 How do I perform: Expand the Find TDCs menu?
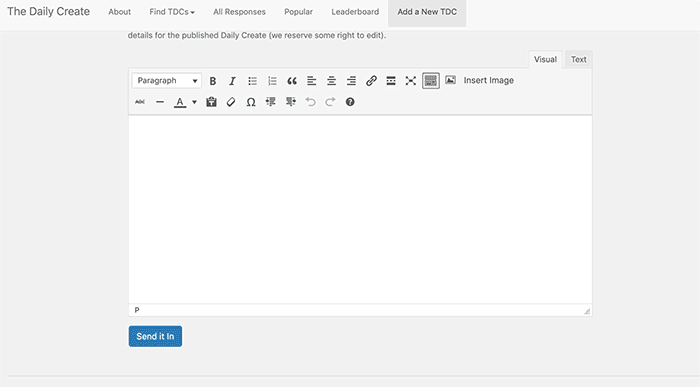pyautogui.click(x=172, y=12)
